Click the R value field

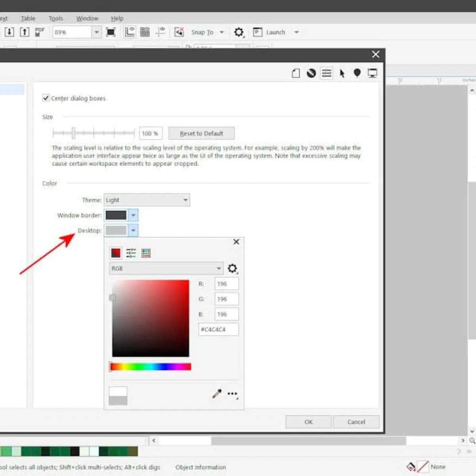tap(226, 284)
